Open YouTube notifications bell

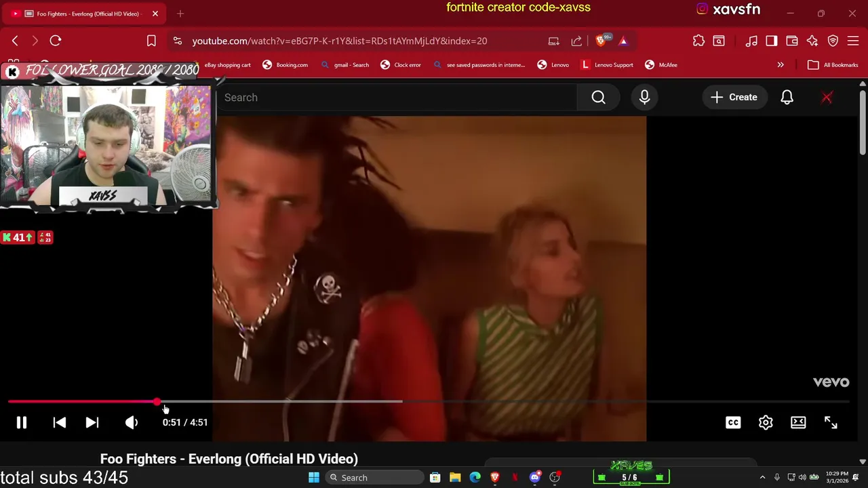coord(787,98)
